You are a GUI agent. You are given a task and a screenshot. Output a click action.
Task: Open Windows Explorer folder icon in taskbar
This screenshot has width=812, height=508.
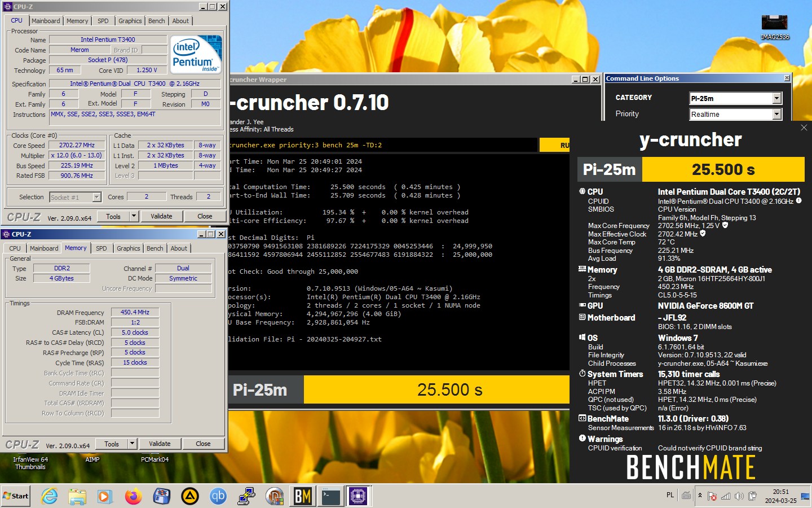[x=77, y=496]
